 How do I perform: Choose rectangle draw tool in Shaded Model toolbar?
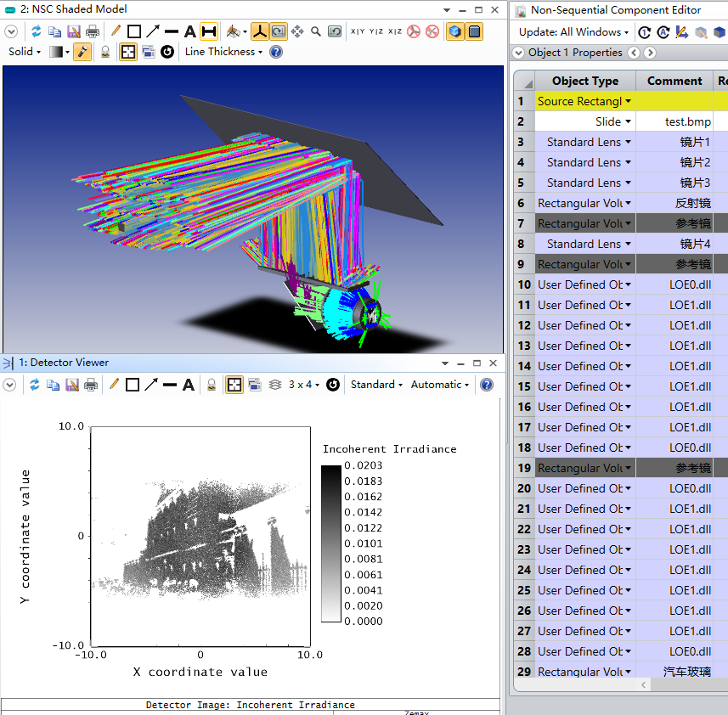(x=134, y=31)
